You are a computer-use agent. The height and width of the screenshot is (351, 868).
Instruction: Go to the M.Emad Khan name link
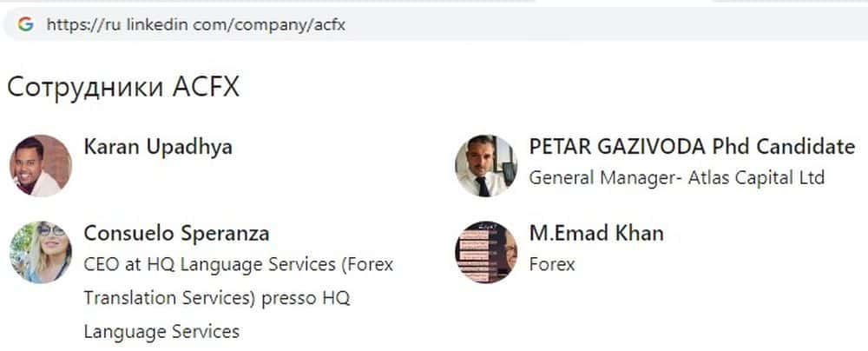coord(595,233)
